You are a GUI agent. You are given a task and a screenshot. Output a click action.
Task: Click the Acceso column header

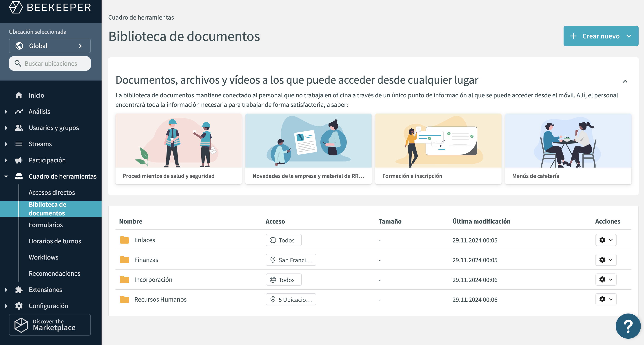(275, 221)
